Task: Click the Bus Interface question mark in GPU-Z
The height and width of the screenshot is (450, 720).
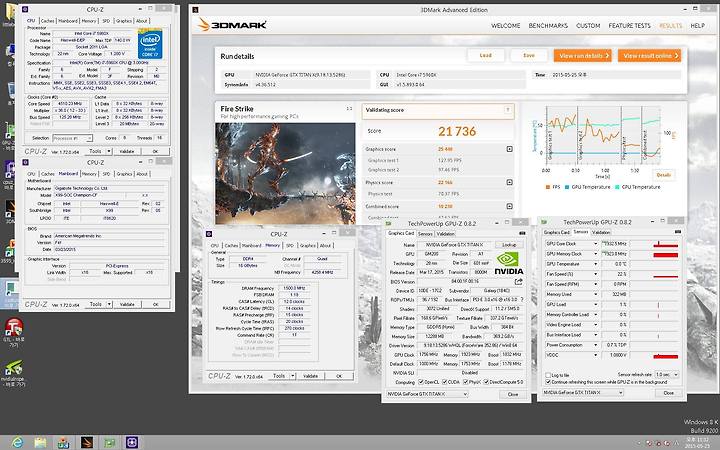Action: click(x=522, y=299)
